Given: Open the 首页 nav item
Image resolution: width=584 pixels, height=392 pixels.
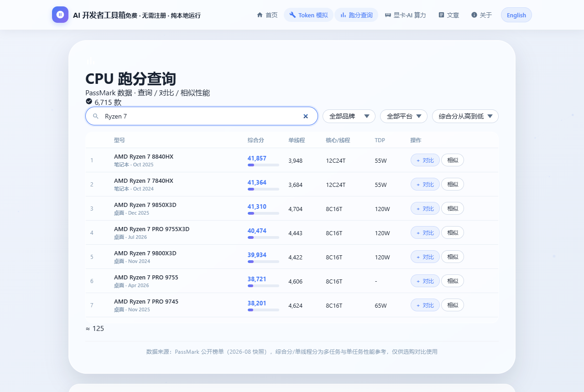Looking at the screenshot, I should [x=267, y=15].
